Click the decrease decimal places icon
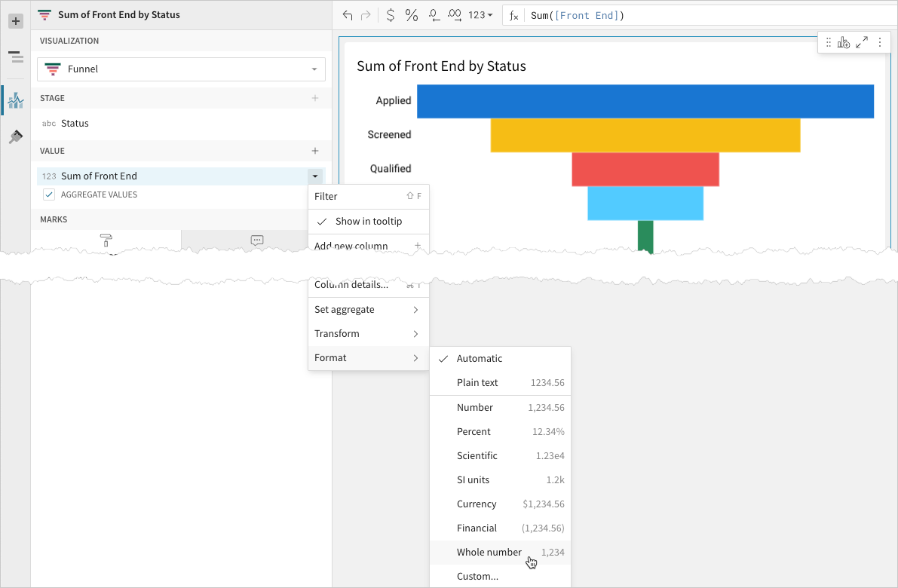The width and height of the screenshot is (898, 588). click(434, 16)
